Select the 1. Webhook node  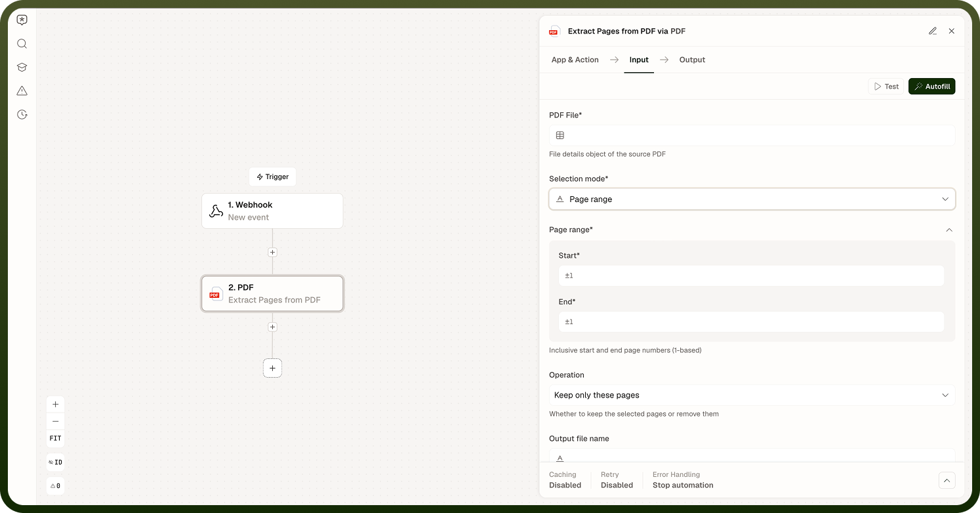[x=272, y=211]
